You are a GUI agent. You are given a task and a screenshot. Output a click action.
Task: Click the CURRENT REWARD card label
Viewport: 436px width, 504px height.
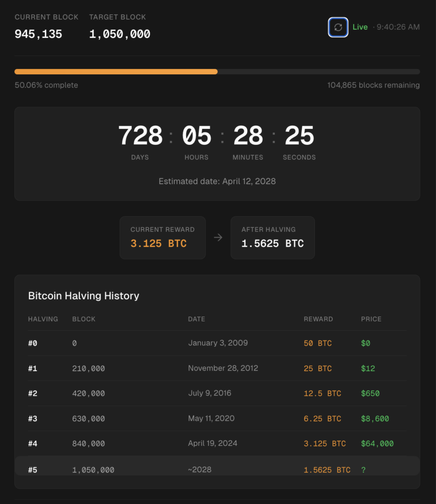163,229
